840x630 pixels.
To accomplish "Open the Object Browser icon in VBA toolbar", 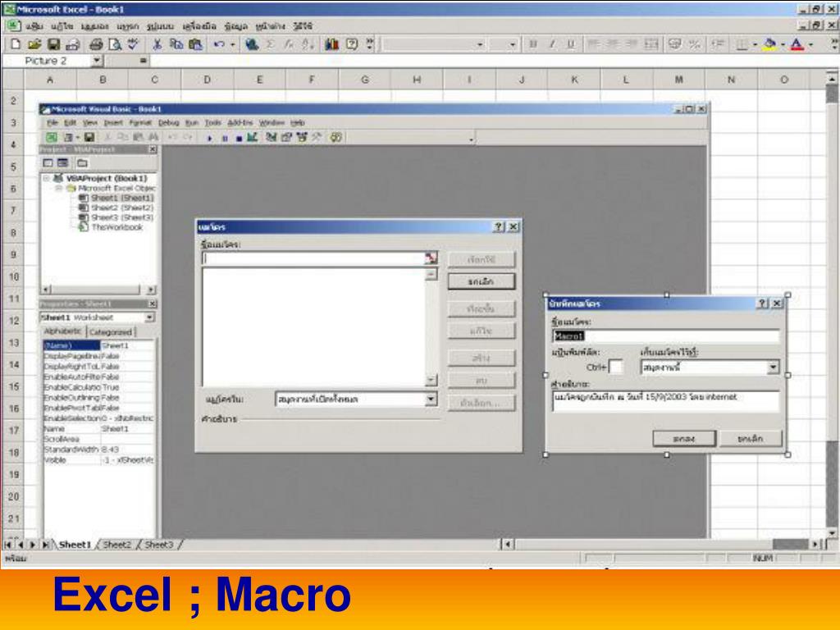I will (302, 137).
